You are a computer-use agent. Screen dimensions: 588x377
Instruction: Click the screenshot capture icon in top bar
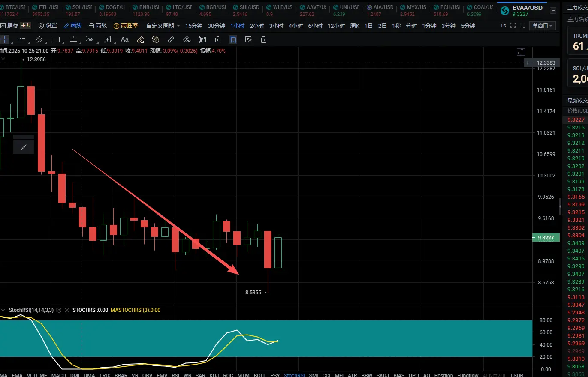tap(522, 26)
